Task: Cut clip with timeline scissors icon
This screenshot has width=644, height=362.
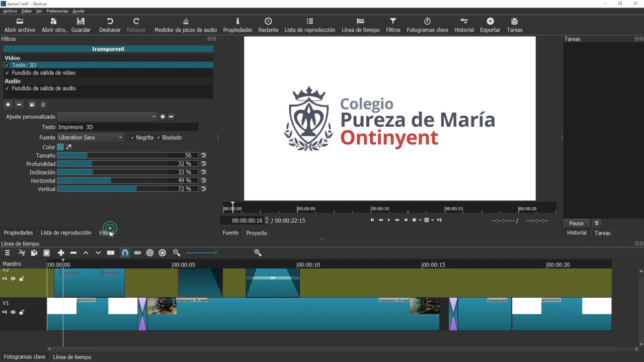Action: [x=22, y=253]
